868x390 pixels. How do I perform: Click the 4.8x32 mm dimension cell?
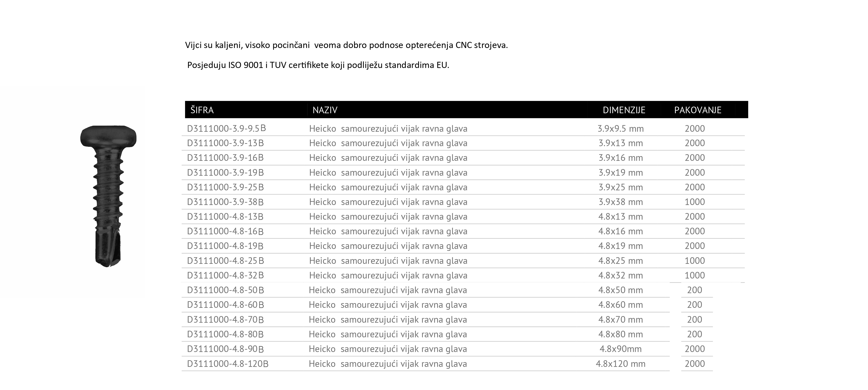click(x=620, y=276)
